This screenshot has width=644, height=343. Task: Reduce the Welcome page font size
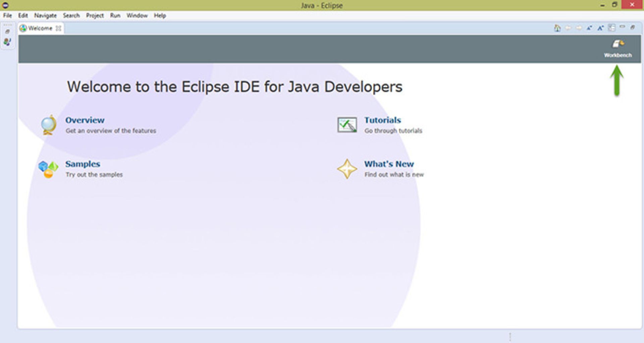pyautogui.click(x=589, y=28)
